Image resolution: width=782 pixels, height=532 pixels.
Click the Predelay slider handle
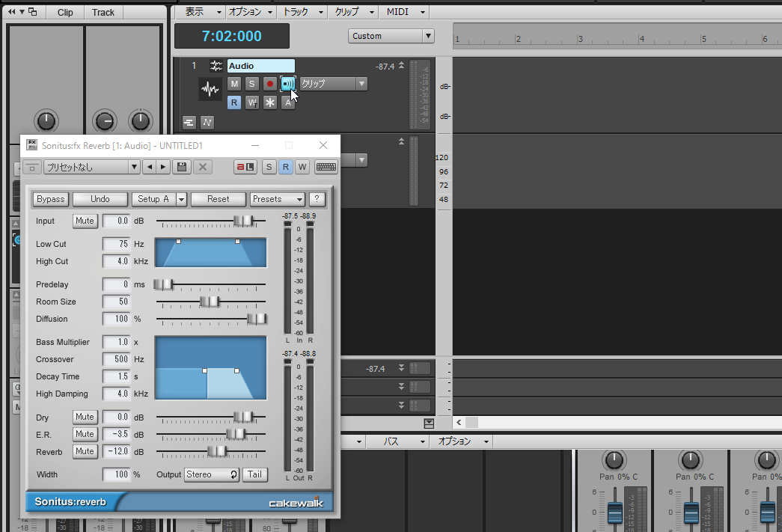tap(163, 284)
